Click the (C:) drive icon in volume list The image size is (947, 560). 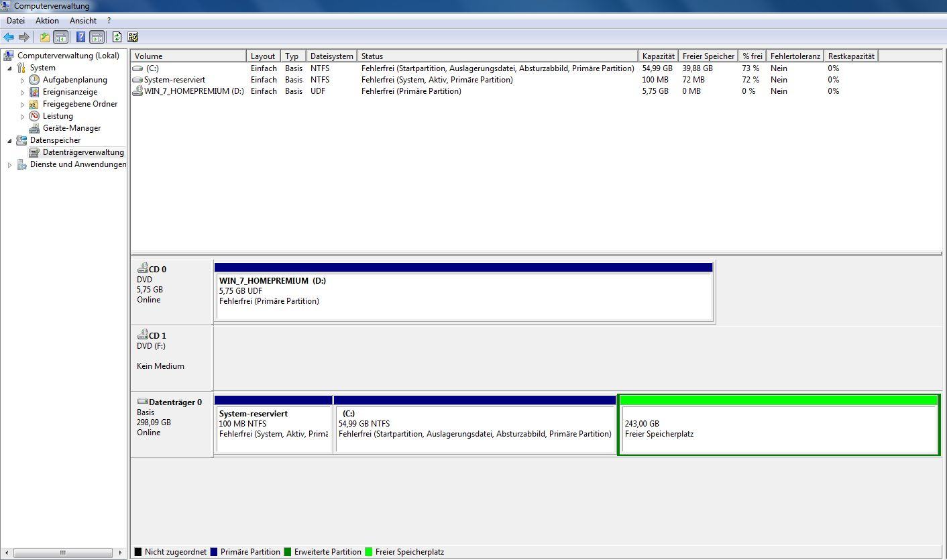click(137, 68)
